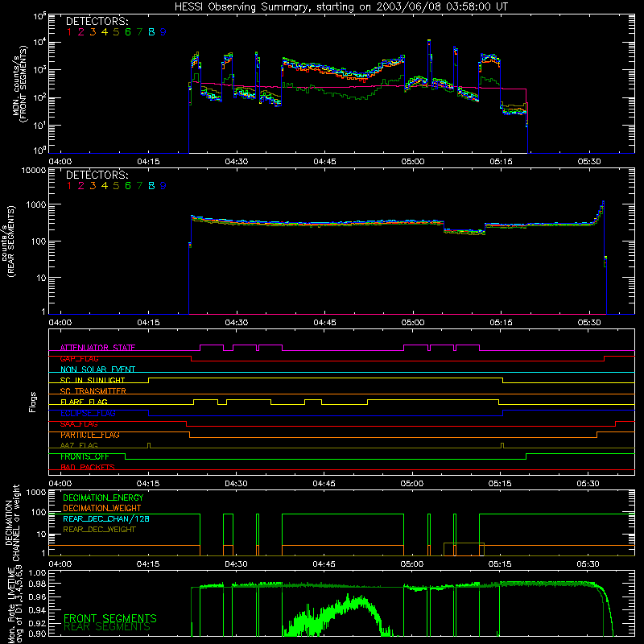
Task: Click the DECIMATION_ENERGY legend entry
Action: [x=103, y=497]
